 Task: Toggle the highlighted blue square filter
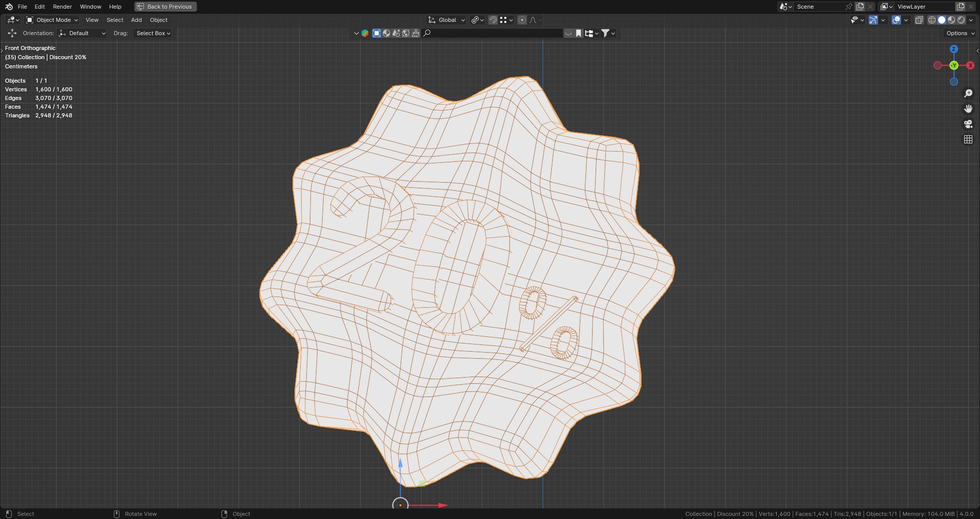coord(377,33)
